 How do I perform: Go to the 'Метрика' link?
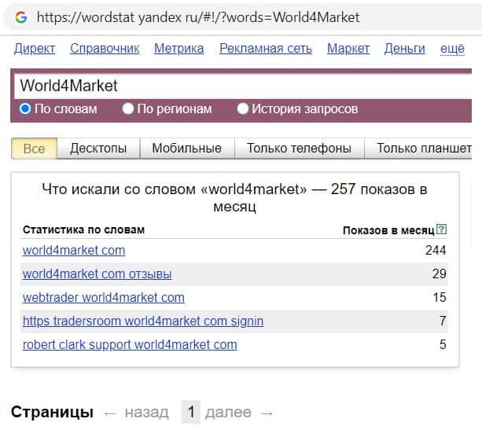(x=178, y=49)
